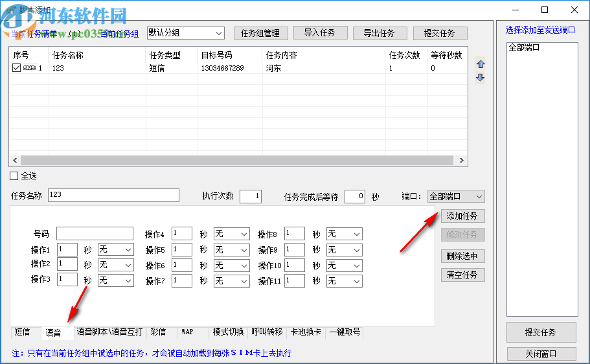Focus the 号码 input field
This screenshot has width=590, height=364.
[95, 233]
